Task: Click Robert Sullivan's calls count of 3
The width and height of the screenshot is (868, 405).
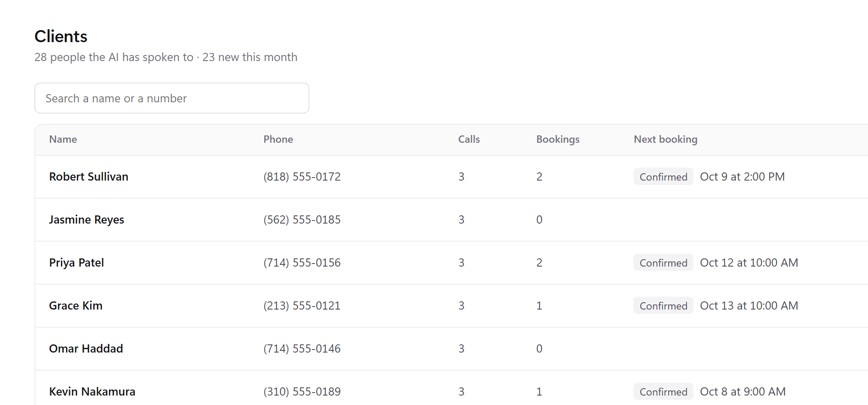Action: (462, 177)
